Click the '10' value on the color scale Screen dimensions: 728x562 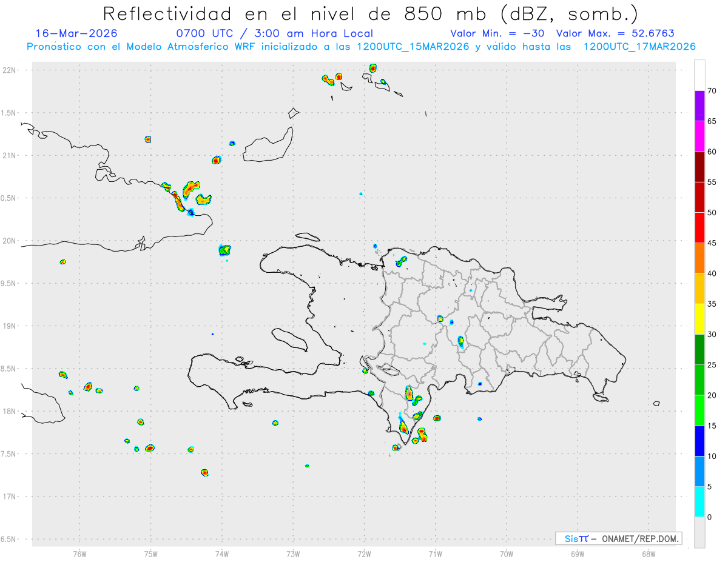coord(712,457)
